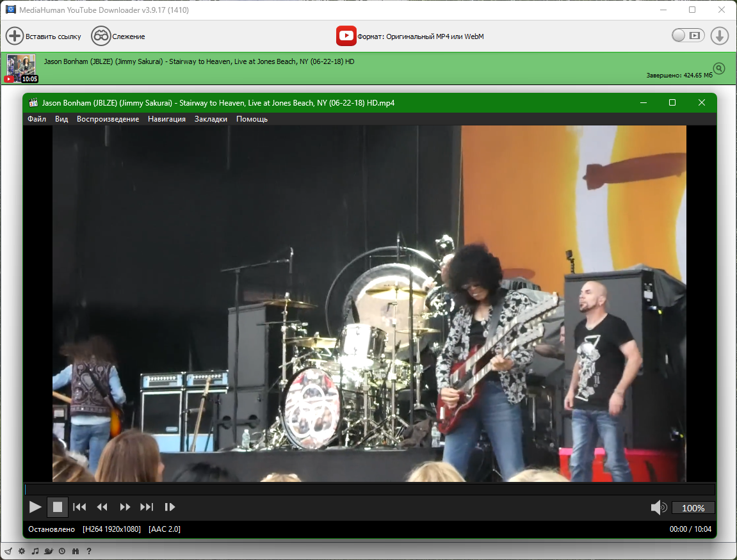Screen dimensions: 737x560
Task: Open the Воспроизведение menu
Action: point(108,119)
